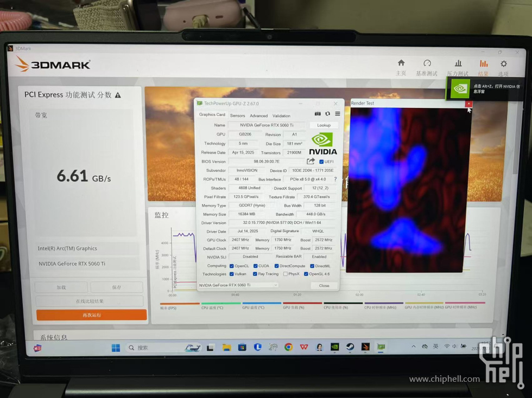Switch to 3DMark on the taskbar

pos(365,347)
